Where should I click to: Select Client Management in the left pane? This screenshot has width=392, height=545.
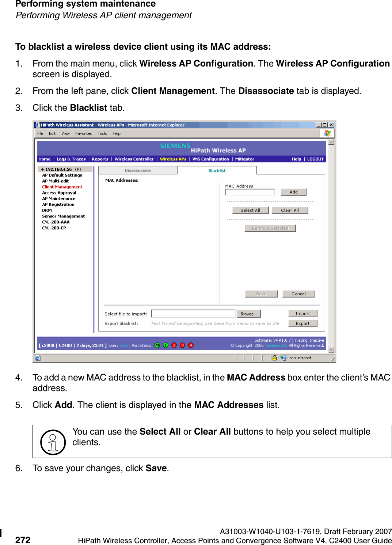coord(62,187)
